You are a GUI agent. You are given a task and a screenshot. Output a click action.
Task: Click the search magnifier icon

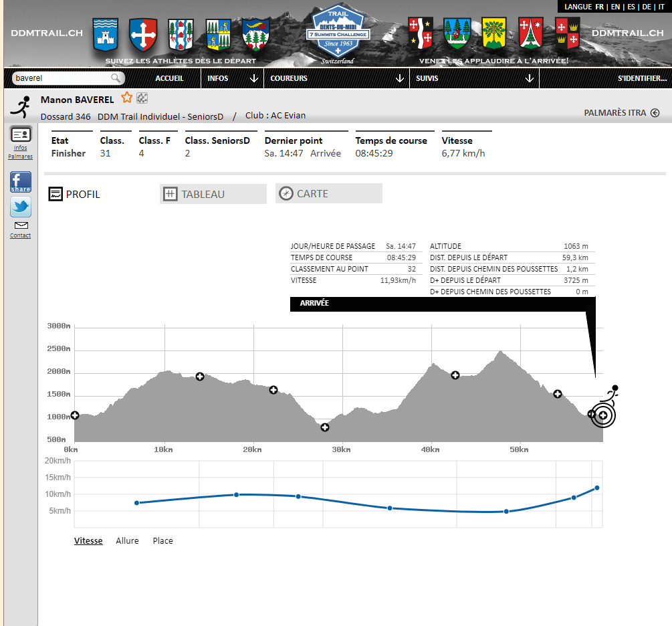[116, 78]
